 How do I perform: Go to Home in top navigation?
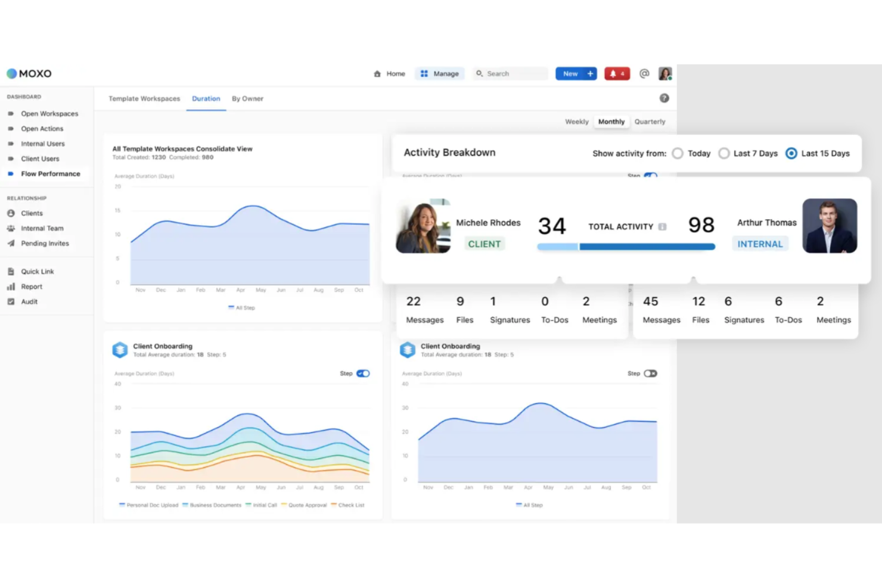click(x=389, y=74)
